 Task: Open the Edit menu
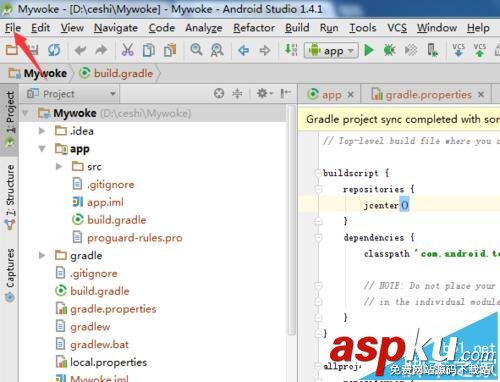click(x=40, y=28)
